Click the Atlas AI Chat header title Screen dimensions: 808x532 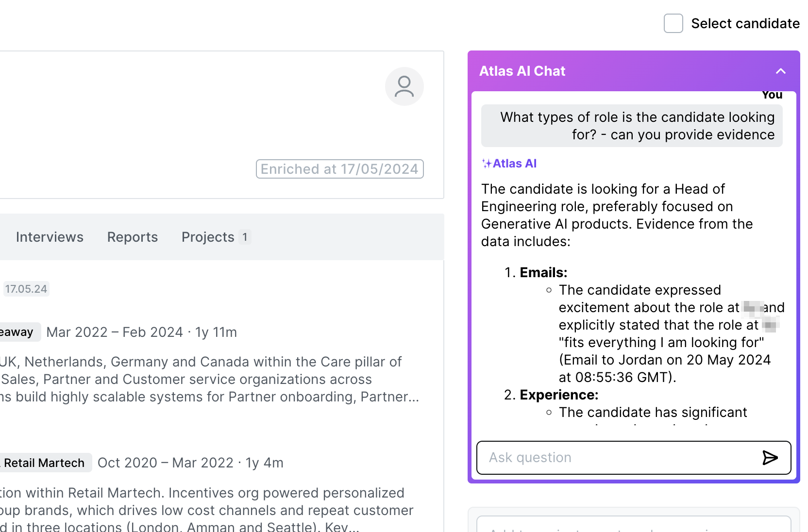[522, 71]
